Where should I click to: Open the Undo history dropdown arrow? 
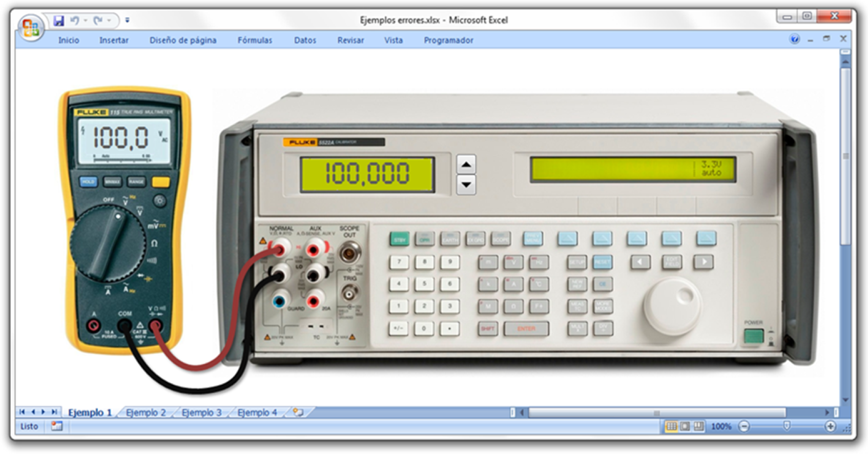pyautogui.click(x=85, y=20)
